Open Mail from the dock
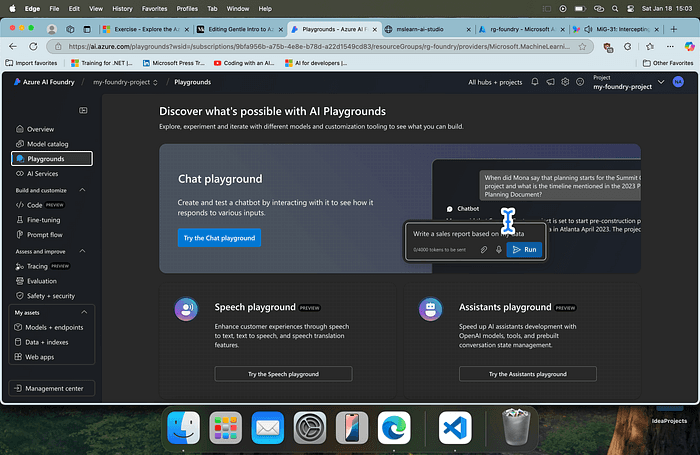700x455 pixels. pos(267,428)
